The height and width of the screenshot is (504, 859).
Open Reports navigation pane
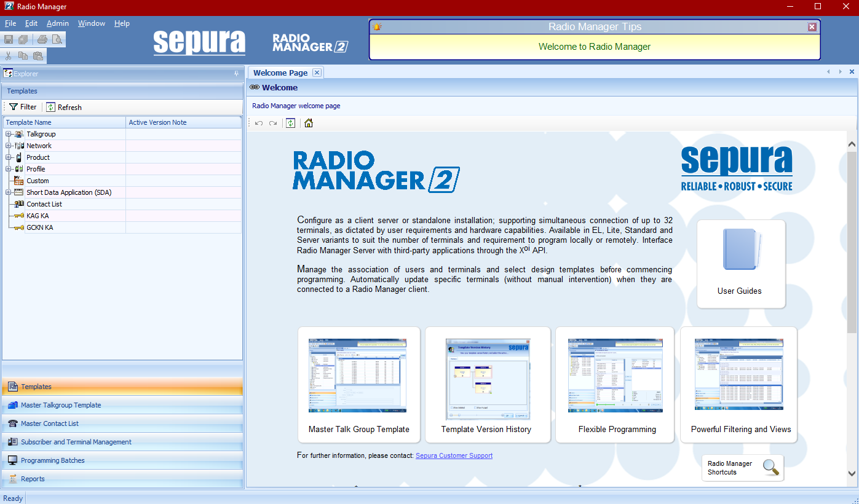coord(123,479)
